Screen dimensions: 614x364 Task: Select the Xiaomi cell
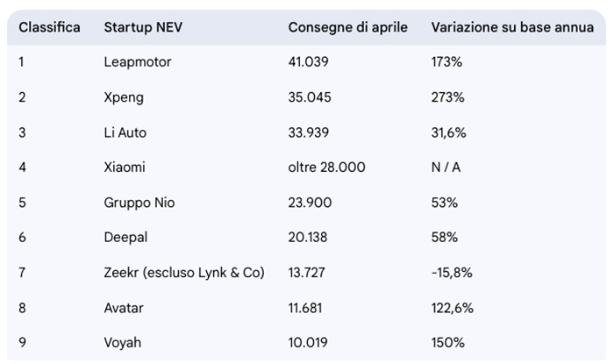pos(125,168)
